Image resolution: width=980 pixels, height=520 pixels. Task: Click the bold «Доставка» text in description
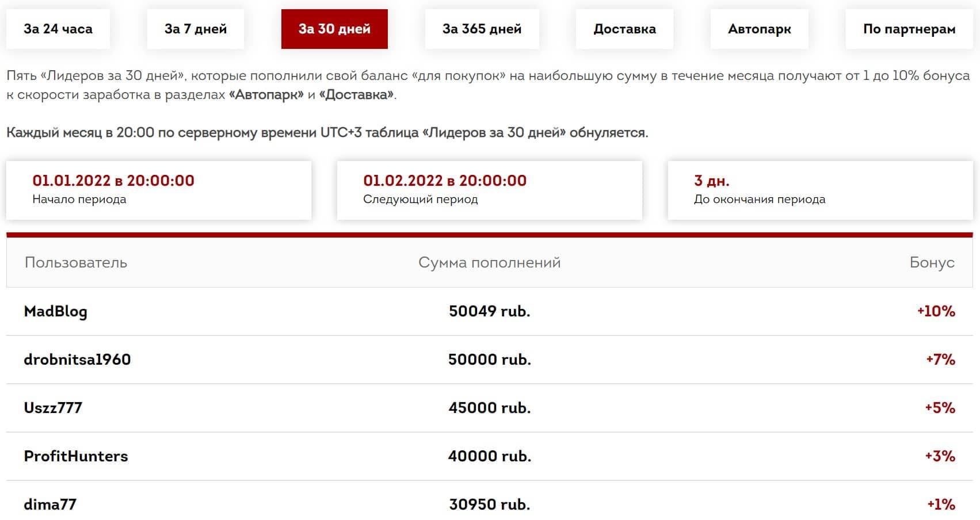coord(357,95)
